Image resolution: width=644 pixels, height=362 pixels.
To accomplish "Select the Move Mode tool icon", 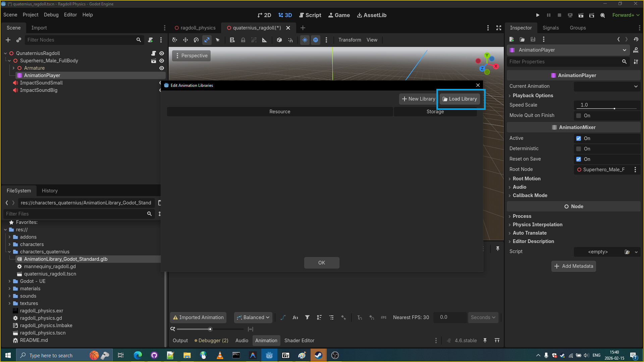I will 185,40.
